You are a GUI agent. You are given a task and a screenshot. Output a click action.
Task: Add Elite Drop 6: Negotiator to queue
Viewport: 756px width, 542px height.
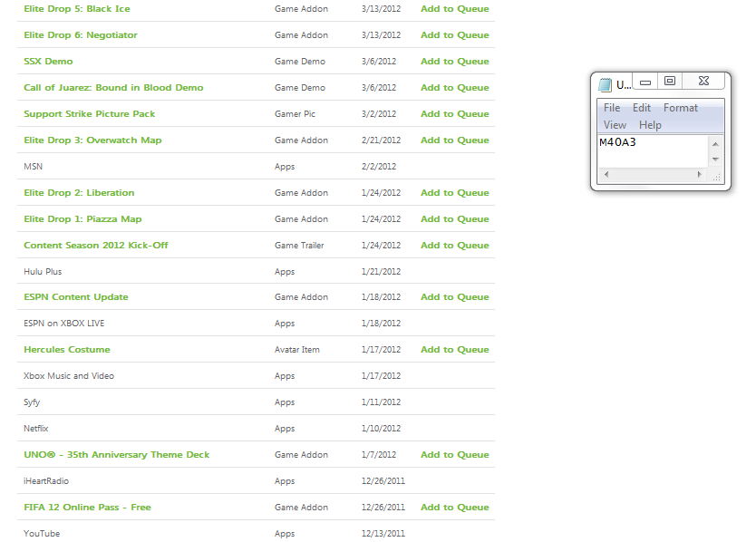(x=455, y=35)
